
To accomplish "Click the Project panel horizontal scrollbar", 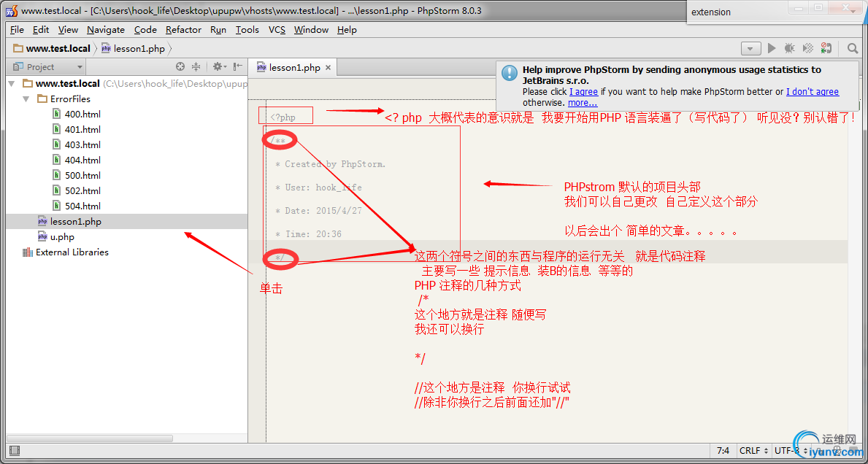I will 90,438.
